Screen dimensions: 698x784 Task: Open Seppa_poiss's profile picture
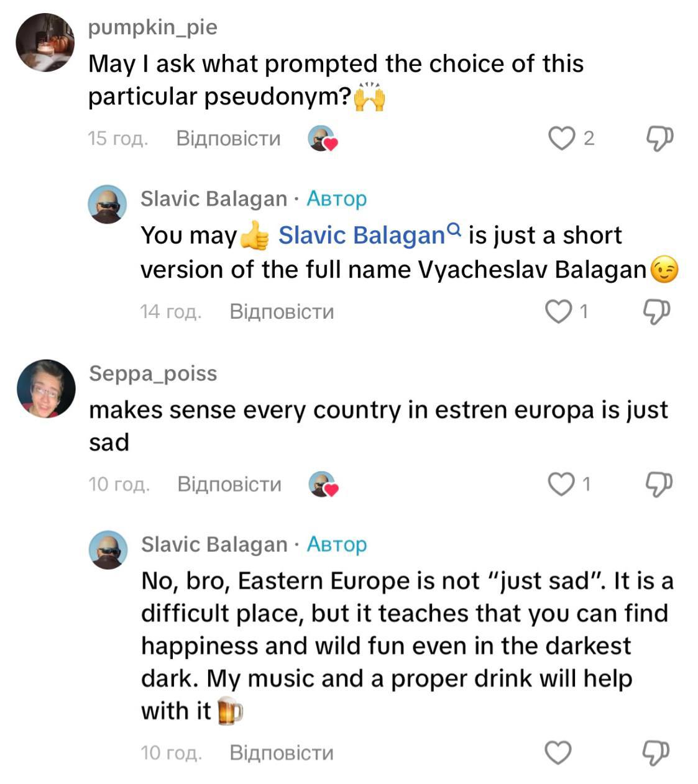[46, 388]
